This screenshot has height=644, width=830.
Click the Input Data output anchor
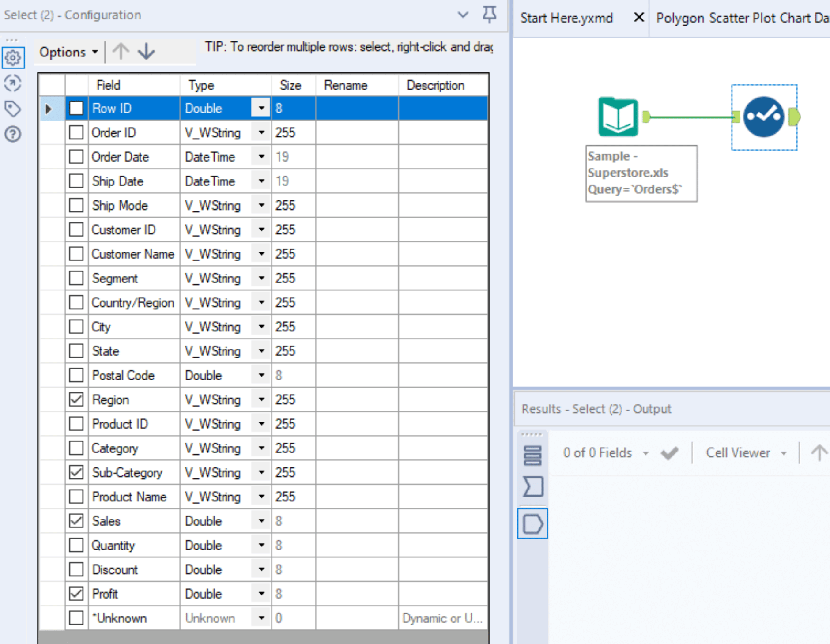[x=646, y=117]
